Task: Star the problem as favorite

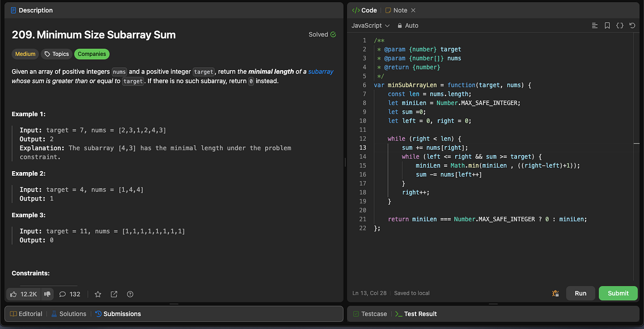Action: pos(98,294)
